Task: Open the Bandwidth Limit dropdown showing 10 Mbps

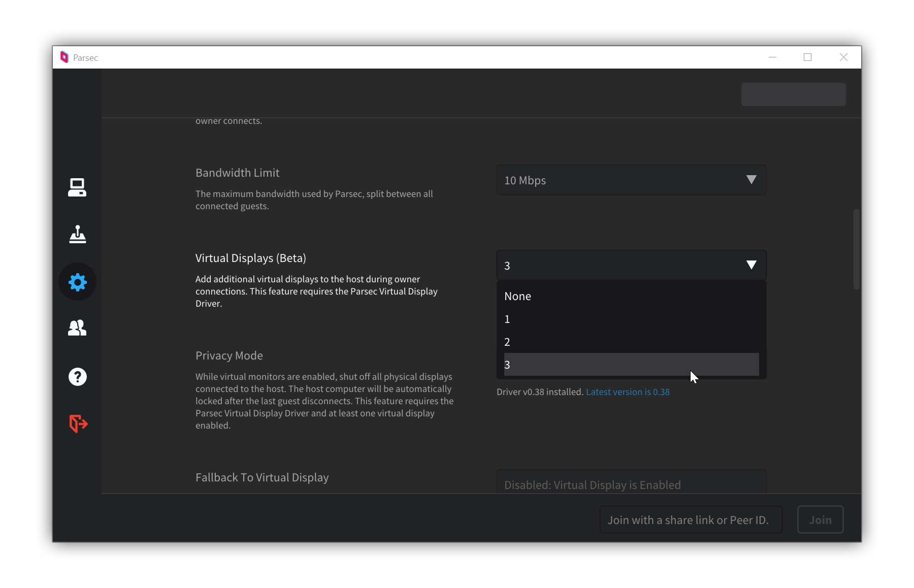Action: pyautogui.click(x=631, y=180)
